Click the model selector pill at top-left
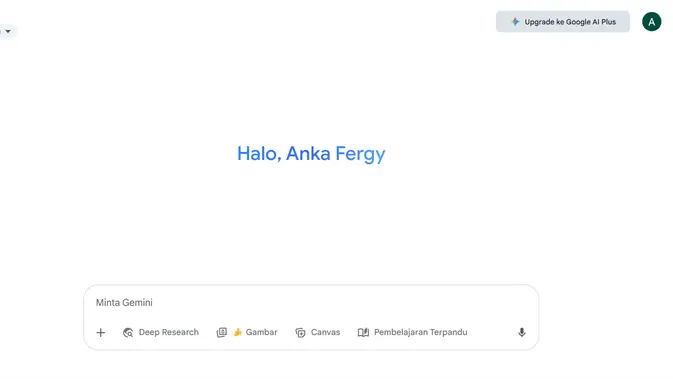Viewport: 673px width, 379px height. 8,31
